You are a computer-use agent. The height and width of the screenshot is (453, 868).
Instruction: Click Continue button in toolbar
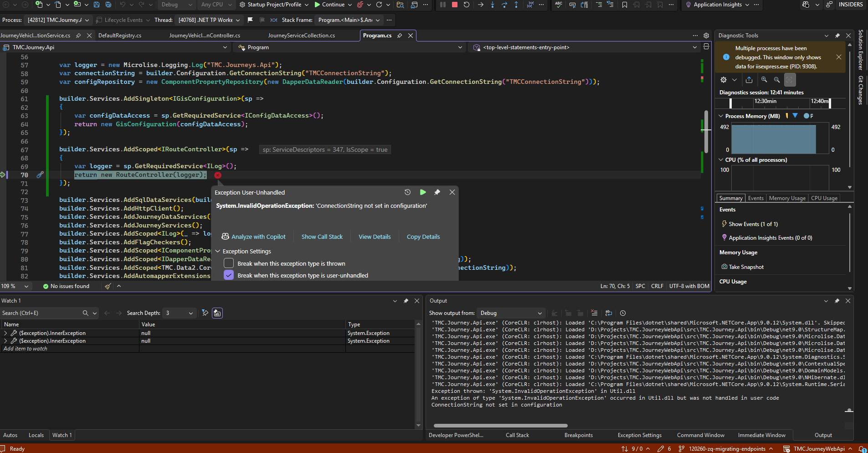(329, 5)
